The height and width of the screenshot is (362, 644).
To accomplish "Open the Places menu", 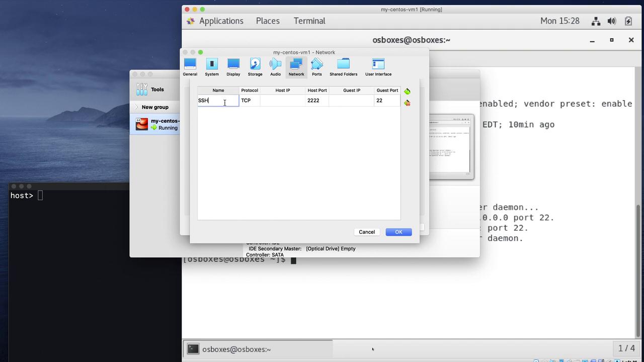I will point(268,21).
